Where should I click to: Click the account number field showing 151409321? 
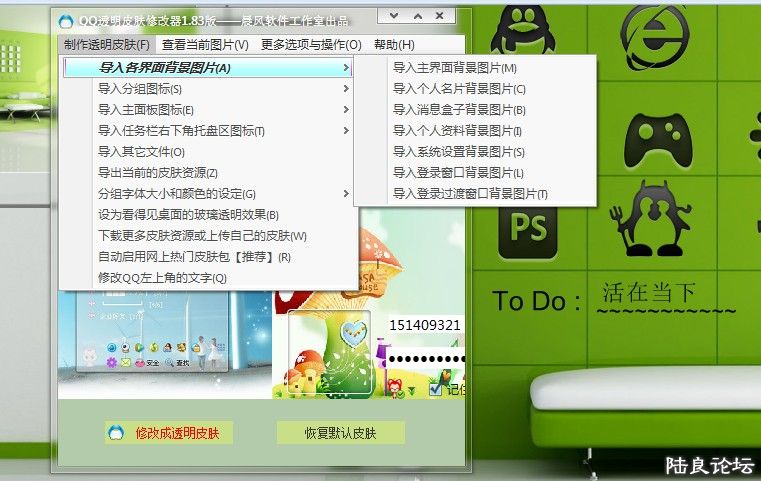[x=427, y=325]
